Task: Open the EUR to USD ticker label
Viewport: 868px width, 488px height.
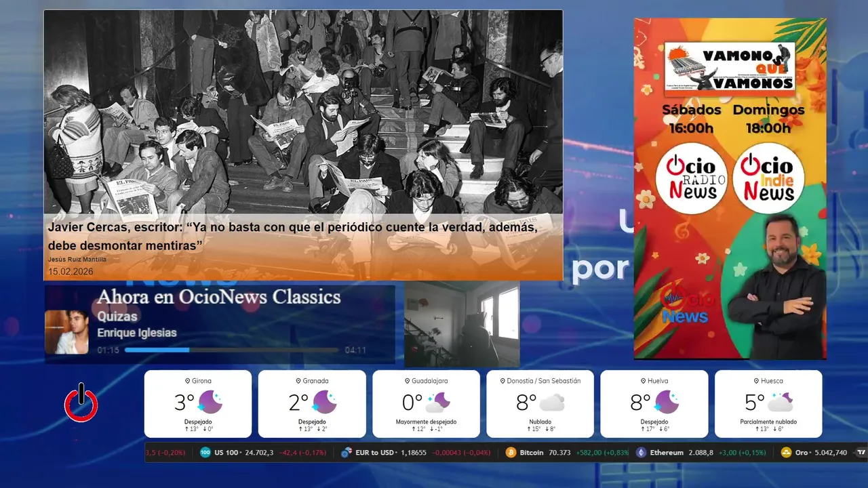Action: coord(376,452)
